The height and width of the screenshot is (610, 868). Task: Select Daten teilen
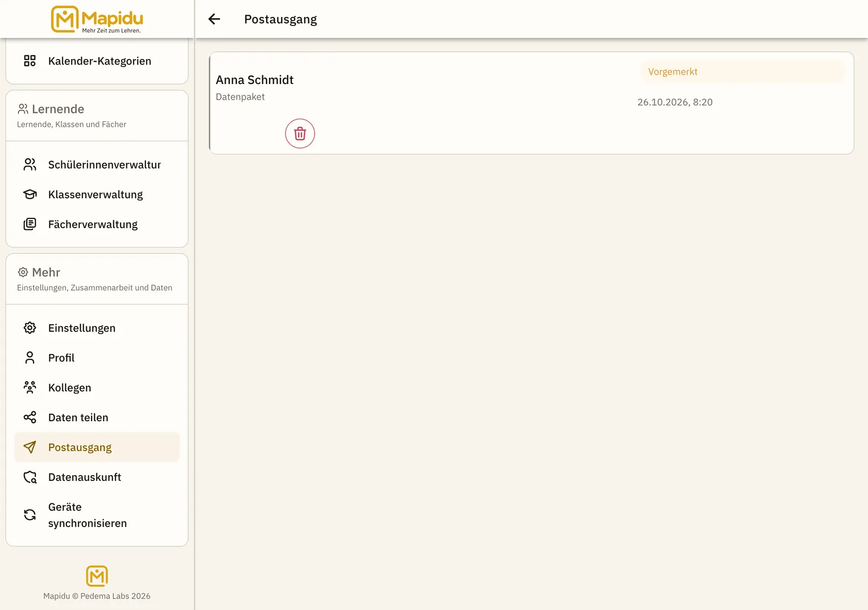pos(97,417)
